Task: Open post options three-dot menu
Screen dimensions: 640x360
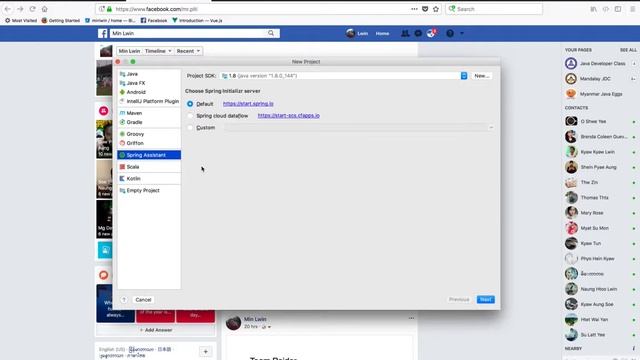Action: click(411, 318)
